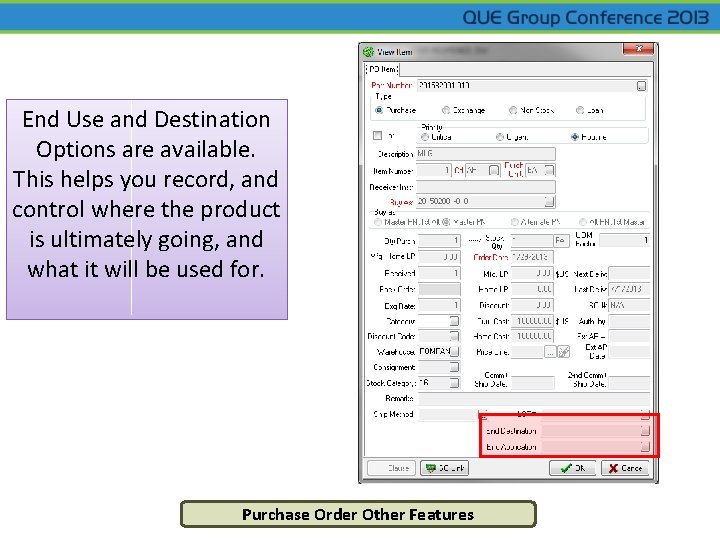Open the Part Number lookup button
The height and width of the screenshot is (540, 720).
coord(641,86)
